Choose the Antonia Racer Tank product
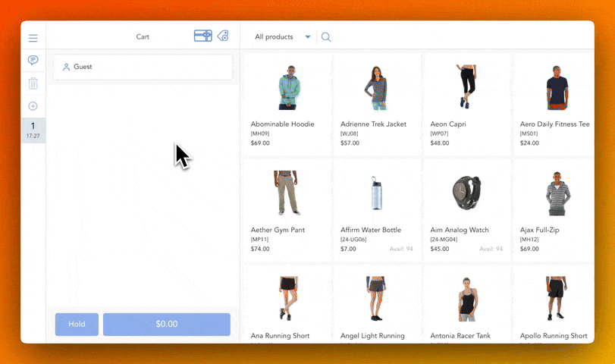Image resolution: width=615 pixels, height=364 pixels. (x=466, y=307)
